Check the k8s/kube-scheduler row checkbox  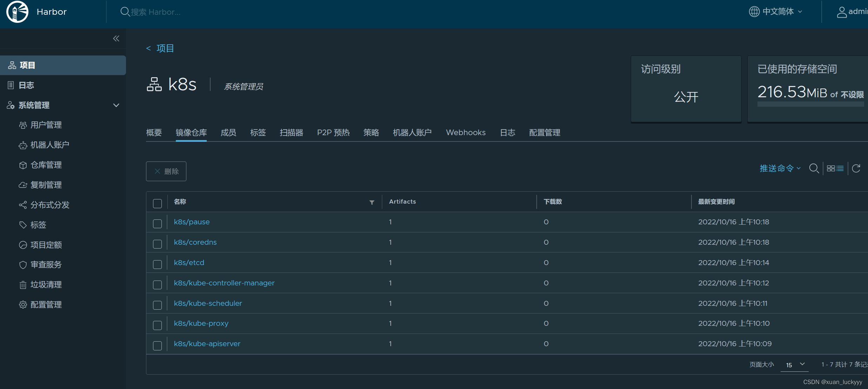point(157,305)
